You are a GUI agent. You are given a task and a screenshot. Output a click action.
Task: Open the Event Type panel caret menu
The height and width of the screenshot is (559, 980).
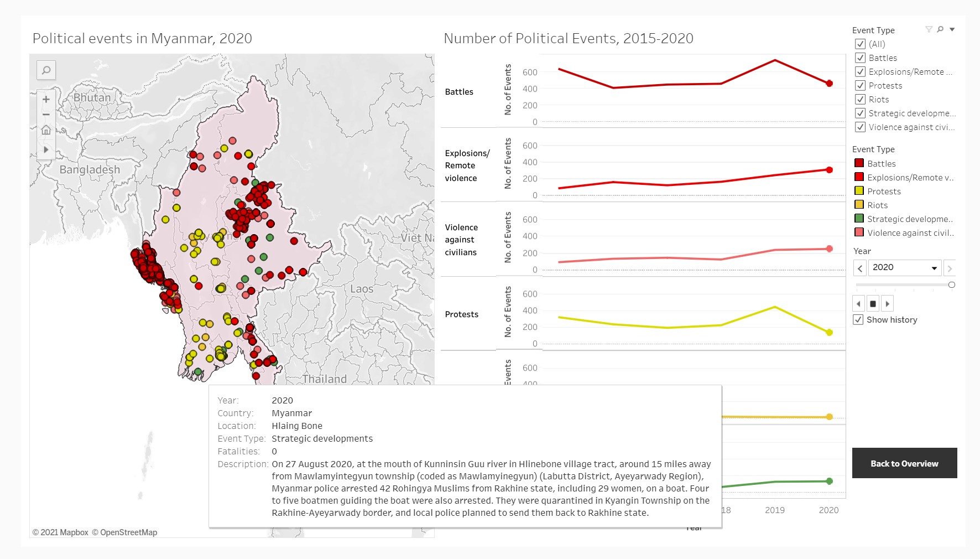click(951, 29)
